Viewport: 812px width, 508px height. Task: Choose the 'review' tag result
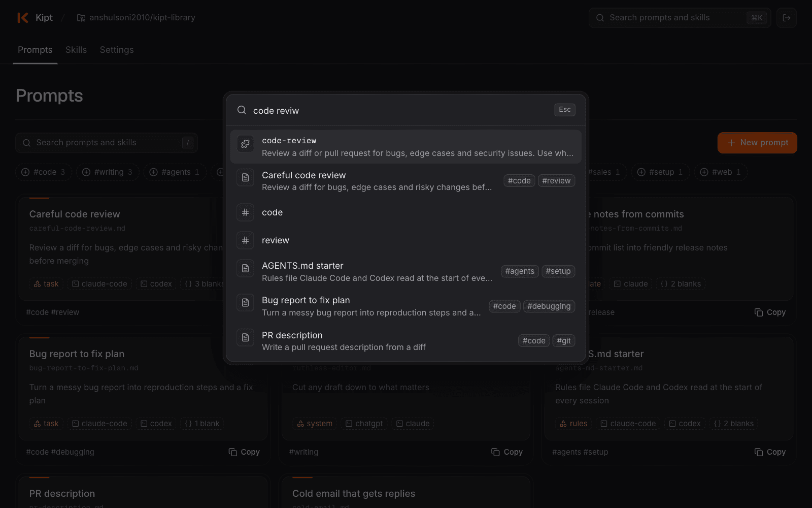click(x=405, y=240)
